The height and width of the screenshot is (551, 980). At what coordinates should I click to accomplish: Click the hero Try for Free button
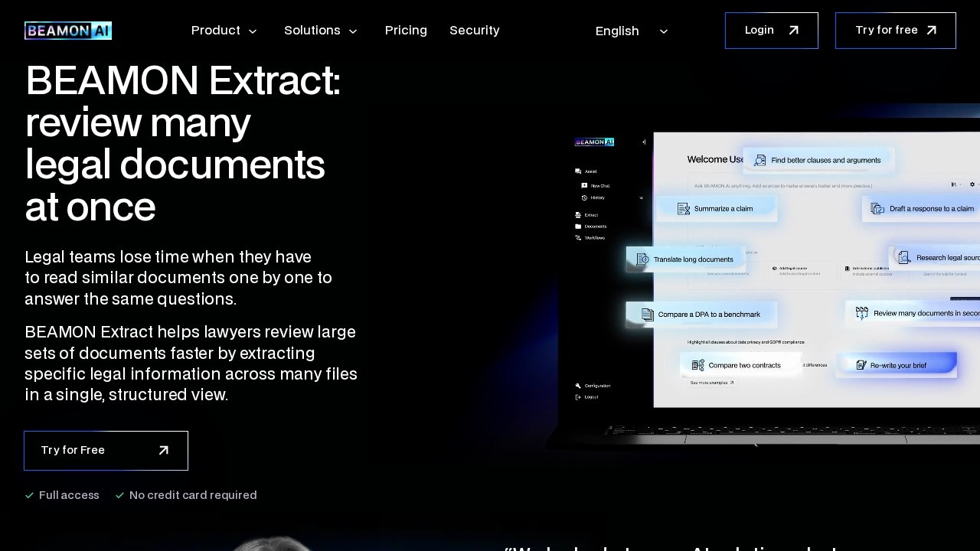(106, 451)
